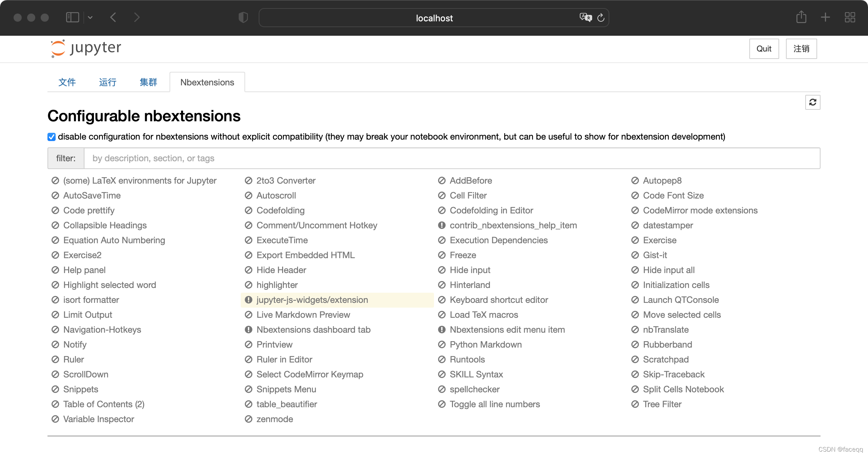The height and width of the screenshot is (456, 868).
Task: Click the localhost address bar
Action: click(x=434, y=18)
